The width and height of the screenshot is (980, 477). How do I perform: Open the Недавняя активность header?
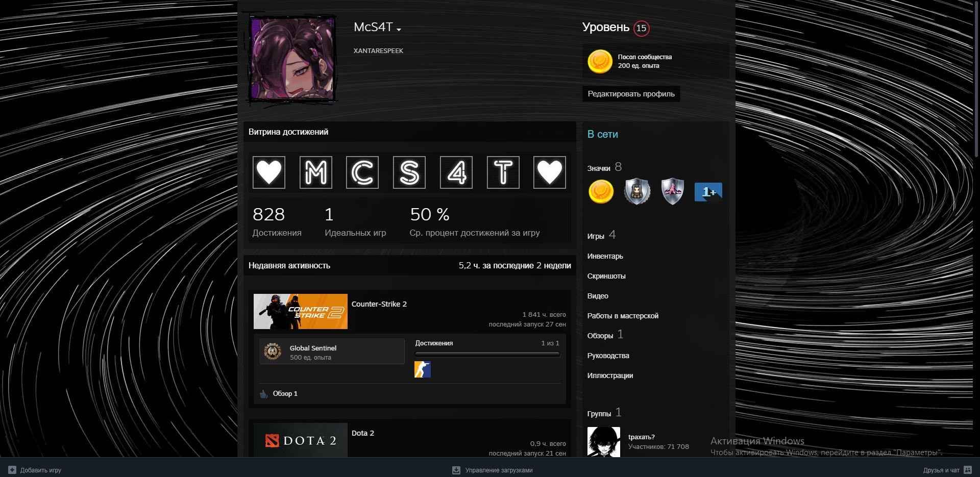tap(289, 265)
